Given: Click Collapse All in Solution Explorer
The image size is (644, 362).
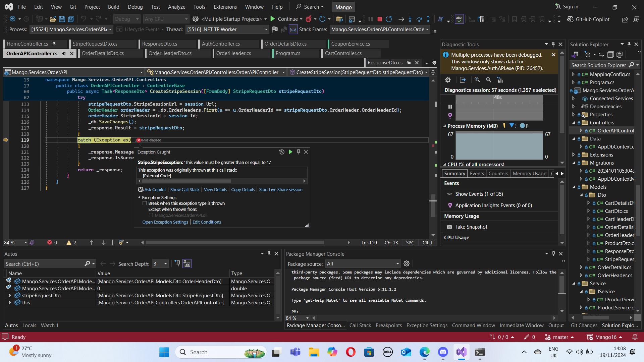Looking at the screenshot, I should point(610,55).
